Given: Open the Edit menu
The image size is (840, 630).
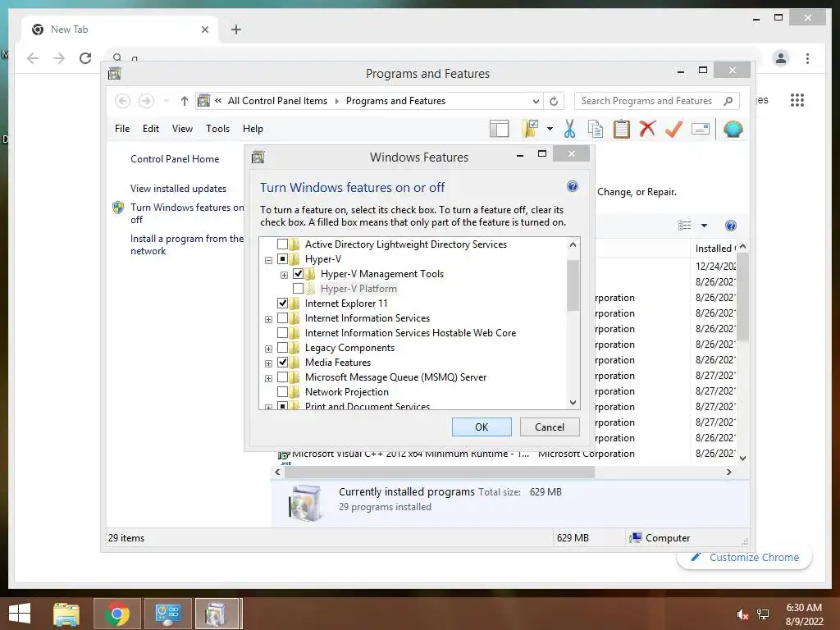Looking at the screenshot, I should tap(151, 129).
